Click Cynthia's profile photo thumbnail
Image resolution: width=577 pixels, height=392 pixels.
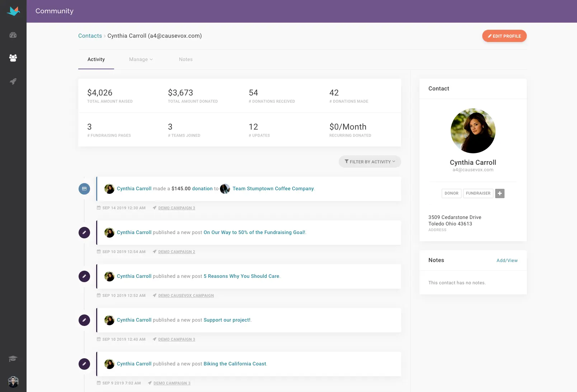tap(473, 131)
